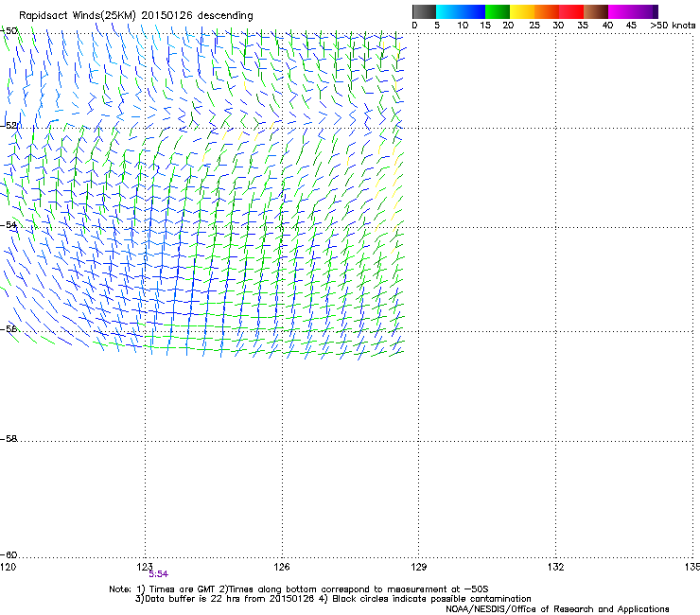This screenshot has width=700, height=615.
Task: Click the 132 longitude axis label
Action: [x=555, y=567]
